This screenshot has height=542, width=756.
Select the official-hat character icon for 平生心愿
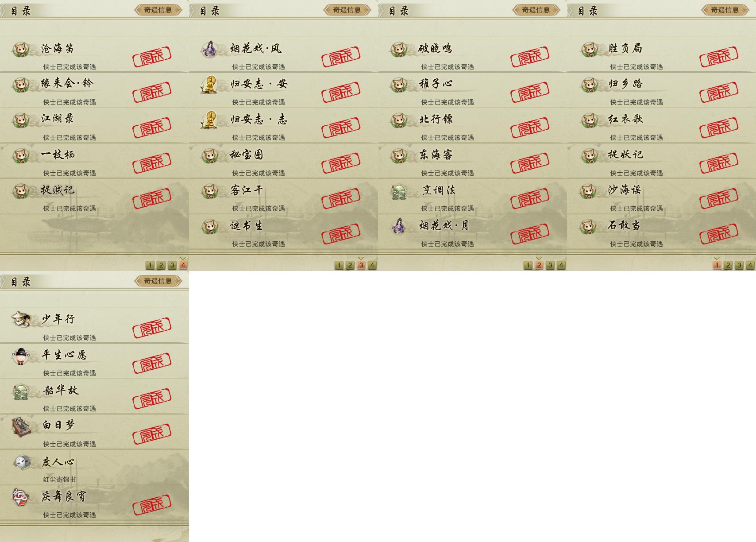[x=20, y=356]
